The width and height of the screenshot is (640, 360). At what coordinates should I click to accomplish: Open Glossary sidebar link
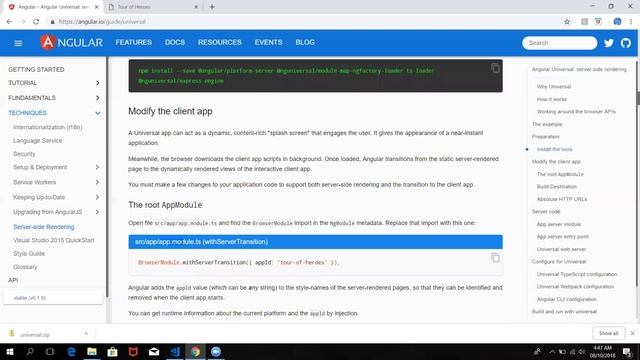pyautogui.click(x=25, y=267)
